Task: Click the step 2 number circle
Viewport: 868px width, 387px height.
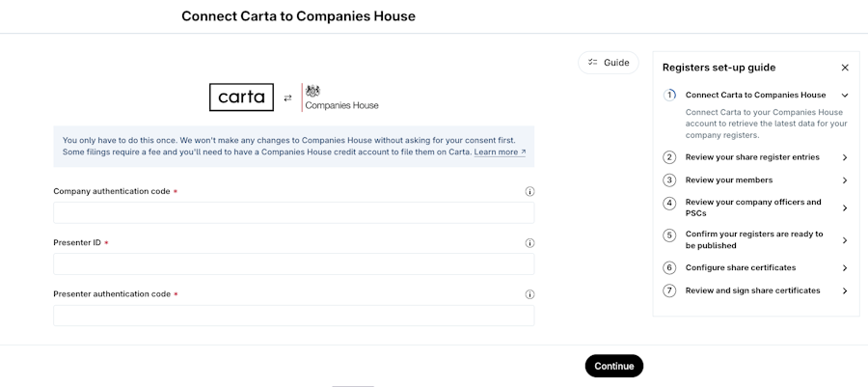Action: [669, 157]
